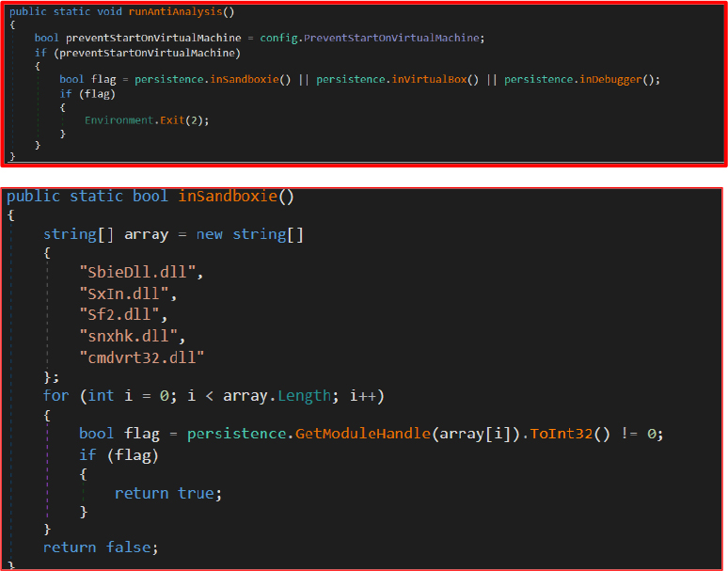This screenshot has height=571, width=728.
Task: Click Environment.Exit(2) statement
Action: (x=147, y=120)
